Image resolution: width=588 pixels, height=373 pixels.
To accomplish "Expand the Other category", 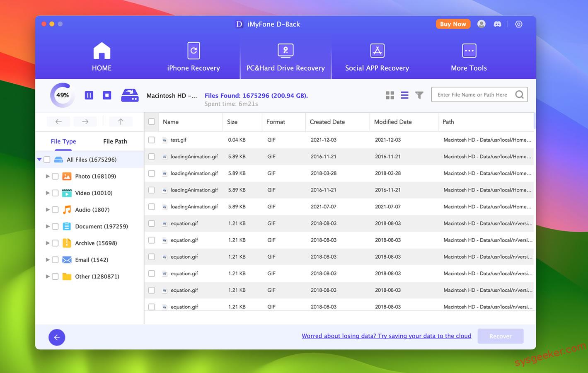I will click(48, 276).
